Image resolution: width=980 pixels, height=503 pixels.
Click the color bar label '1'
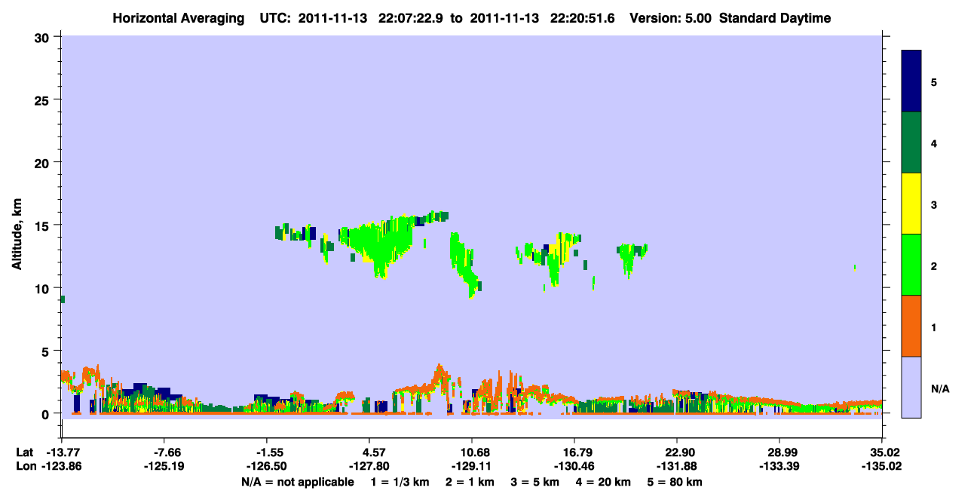pos(934,327)
